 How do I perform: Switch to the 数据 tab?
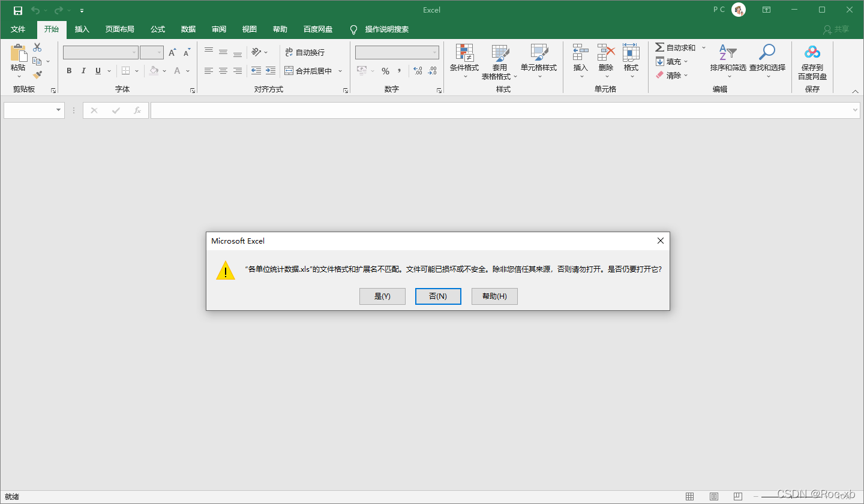pyautogui.click(x=188, y=29)
